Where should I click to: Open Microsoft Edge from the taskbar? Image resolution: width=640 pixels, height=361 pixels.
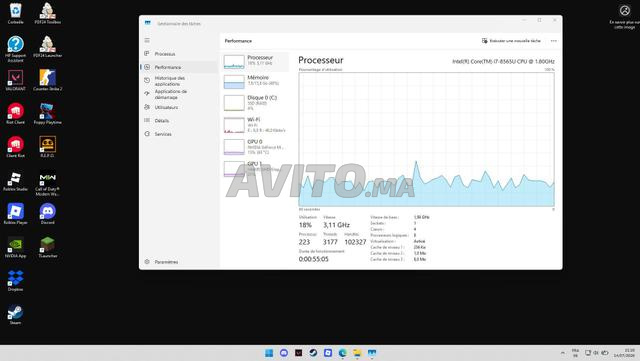pyautogui.click(x=342, y=353)
